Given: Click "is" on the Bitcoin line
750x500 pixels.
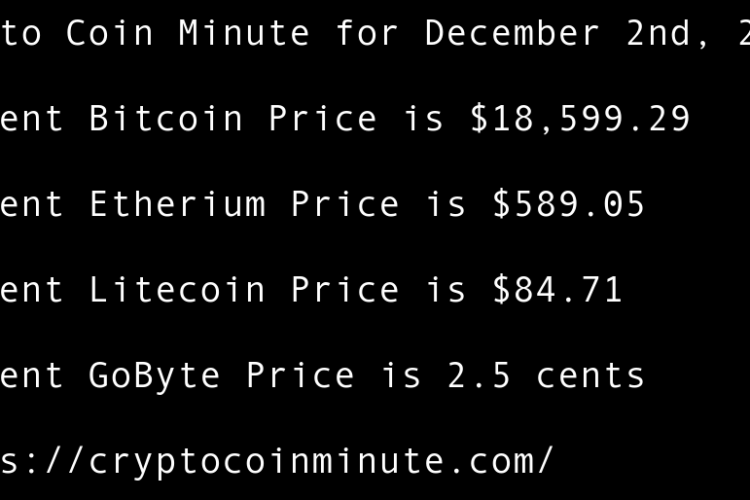Looking at the screenshot, I should pos(423,119).
